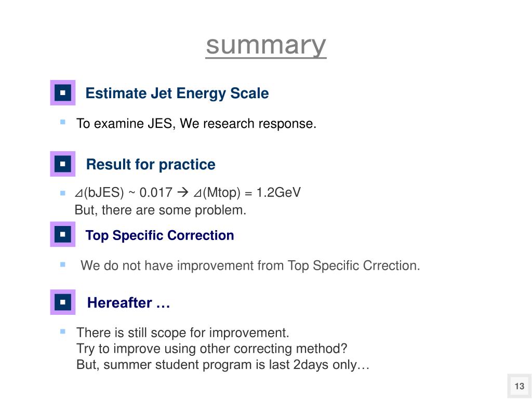This screenshot has width=532, height=399.
Task: Click the square bullet beside Result for practice
Action: click(x=63, y=164)
